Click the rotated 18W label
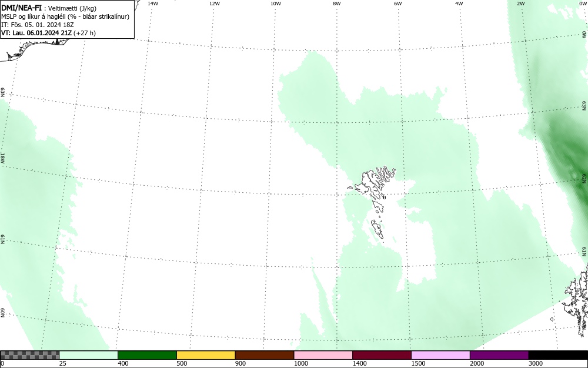588x368 pixels. pyautogui.click(x=2, y=158)
